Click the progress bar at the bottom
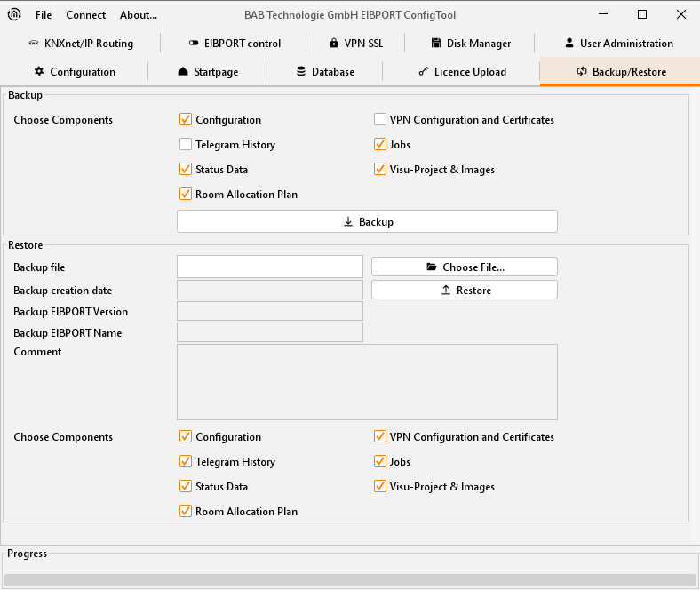Screen dimensions: 700x590 click(x=350, y=580)
